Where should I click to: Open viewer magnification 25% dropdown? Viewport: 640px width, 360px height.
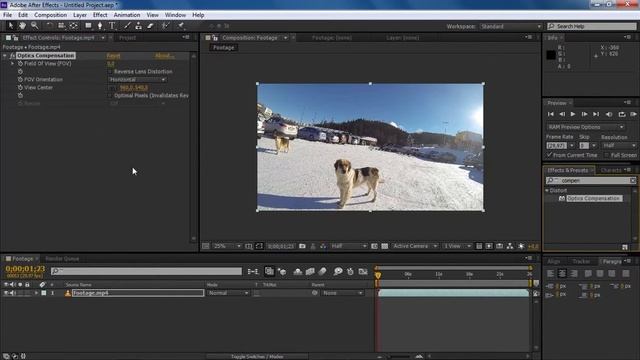(x=227, y=246)
